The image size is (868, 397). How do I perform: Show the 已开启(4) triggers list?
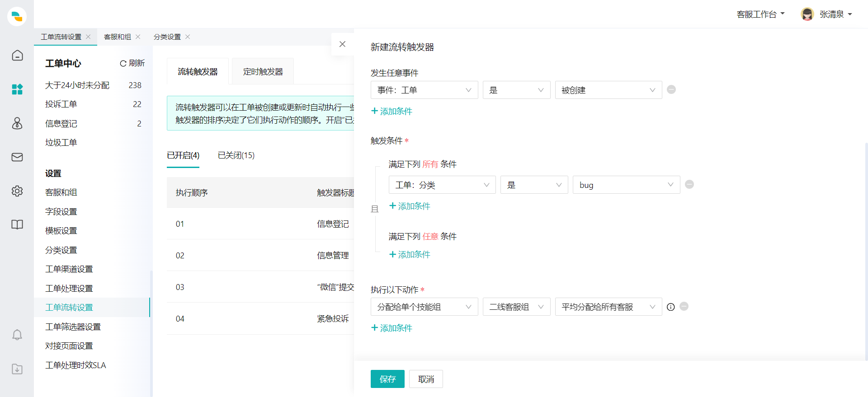pos(183,155)
